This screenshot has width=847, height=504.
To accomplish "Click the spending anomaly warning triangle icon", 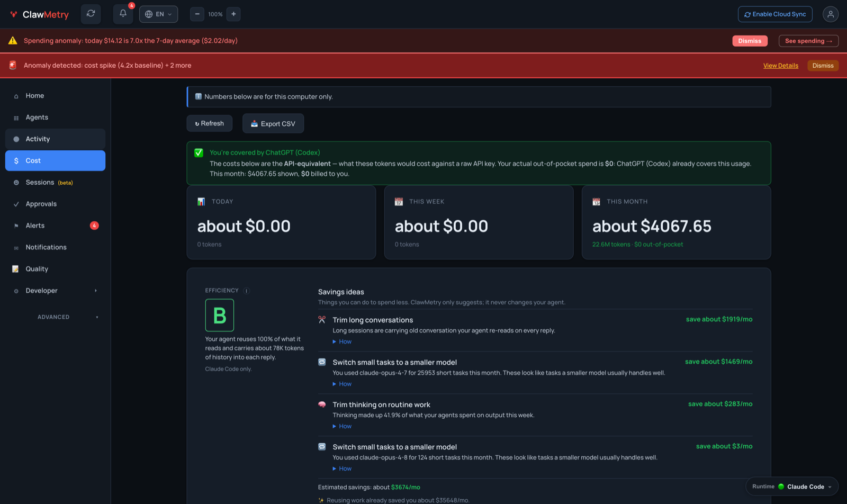I will [13, 41].
